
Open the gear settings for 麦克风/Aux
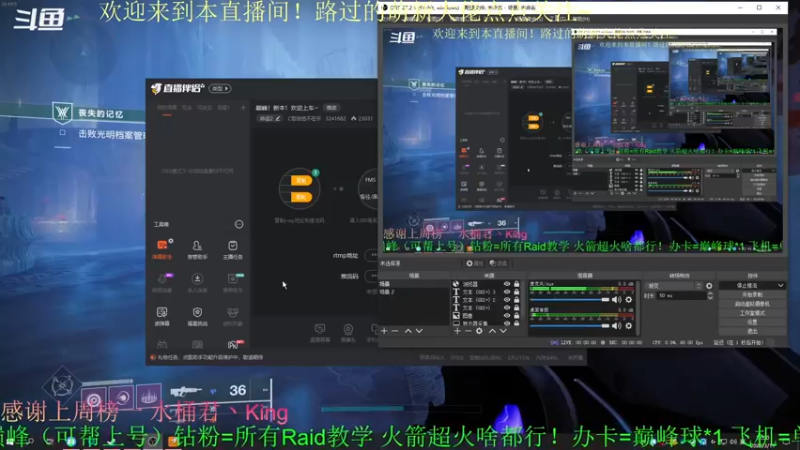point(629,300)
